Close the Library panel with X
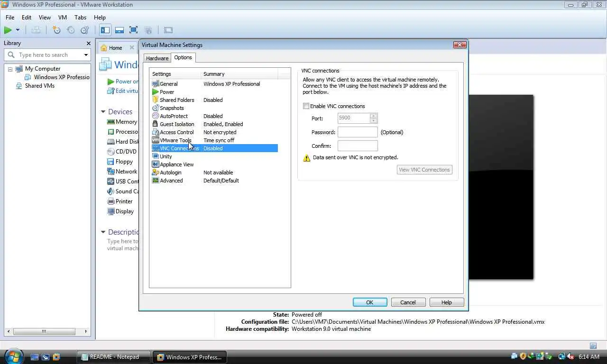Image resolution: width=607 pixels, height=364 pixels. [x=88, y=43]
